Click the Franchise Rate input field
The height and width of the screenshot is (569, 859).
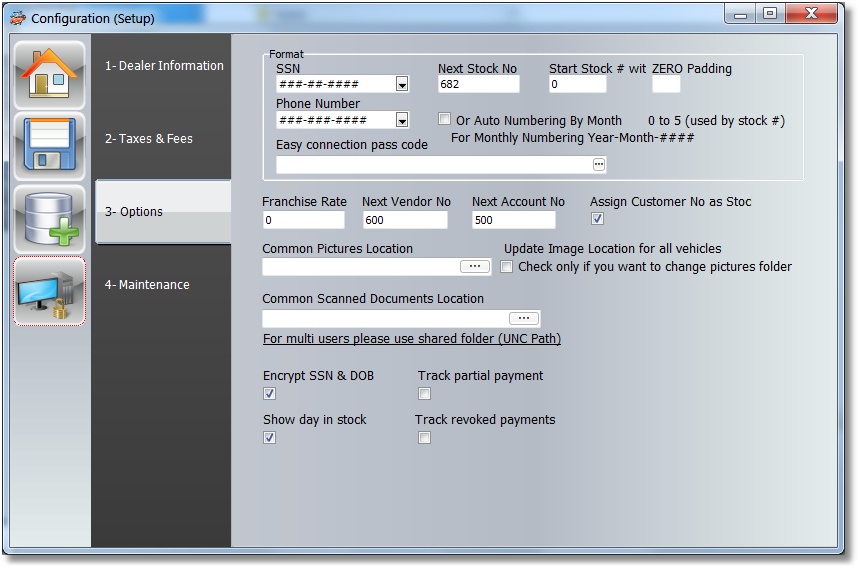303,220
